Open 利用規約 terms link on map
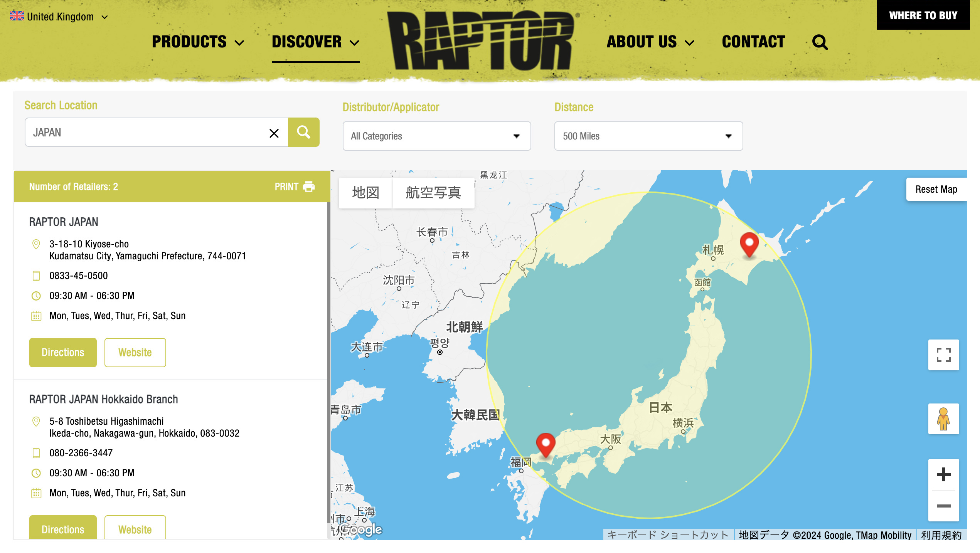This screenshot has height=553, width=980. pyautogui.click(x=941, y=535)
